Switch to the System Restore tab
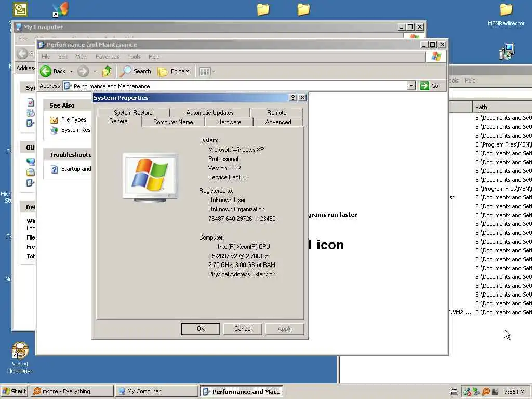The image size is (532, 399). [x=133, y=113]
